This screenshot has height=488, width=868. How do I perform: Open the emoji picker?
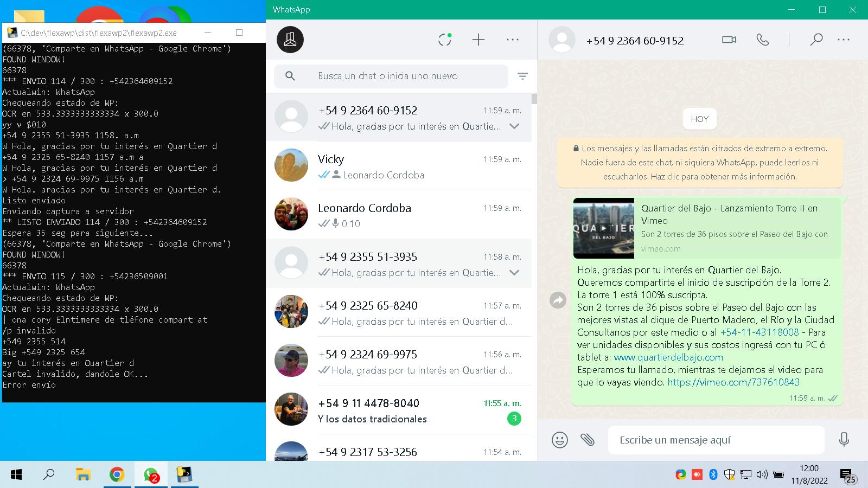point(560,440)
